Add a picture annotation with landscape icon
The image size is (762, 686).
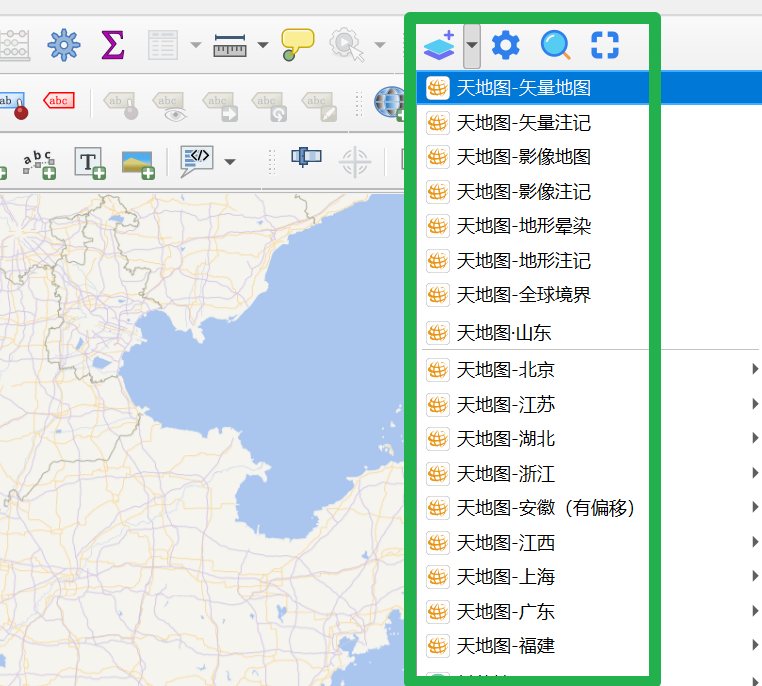(139, 165)
